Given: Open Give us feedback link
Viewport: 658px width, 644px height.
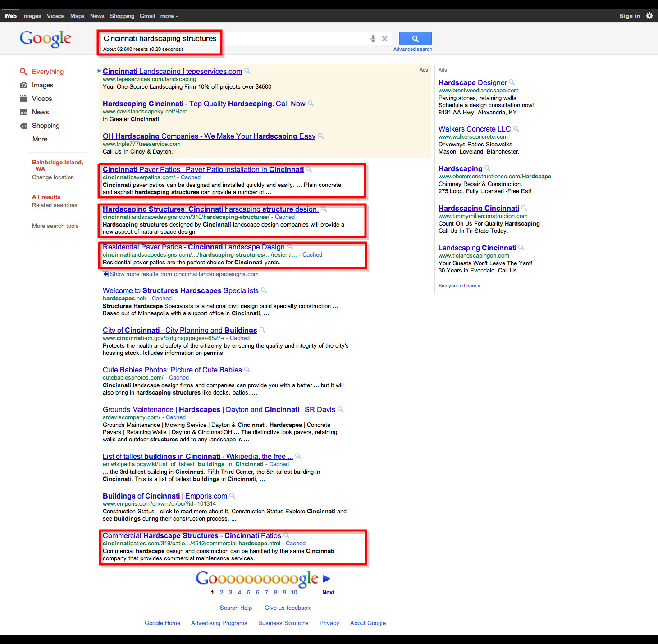Looking at the screenshot, I should (288, 608).
